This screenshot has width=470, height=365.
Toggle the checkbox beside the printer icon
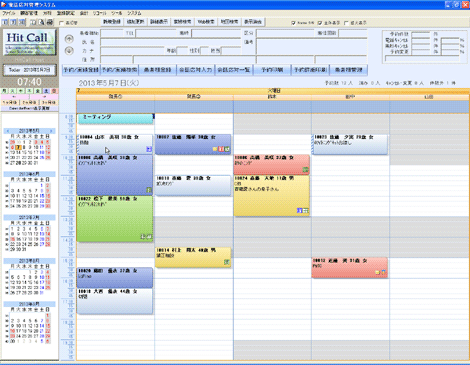[61, 23]
